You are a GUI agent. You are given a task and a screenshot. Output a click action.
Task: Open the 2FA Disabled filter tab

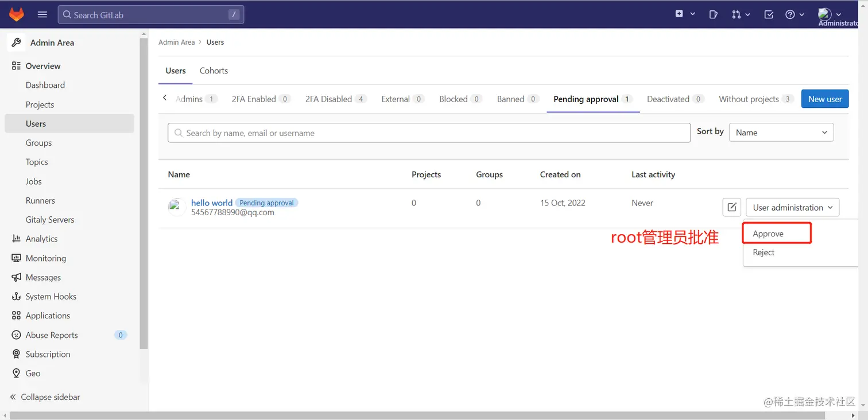point(336,99)
